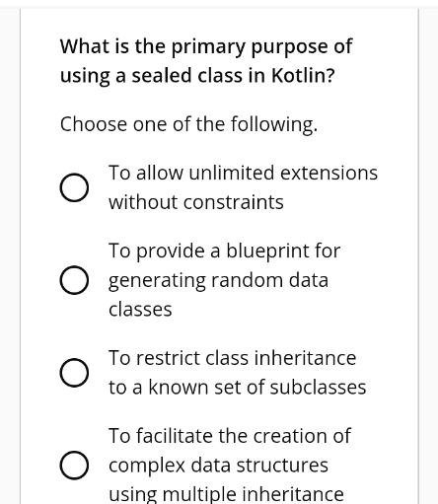Image resolution: width=438 pixels, height=504 pixels.
Task: Click the 'without constraints' line of first answer
Action: [196, 202]
